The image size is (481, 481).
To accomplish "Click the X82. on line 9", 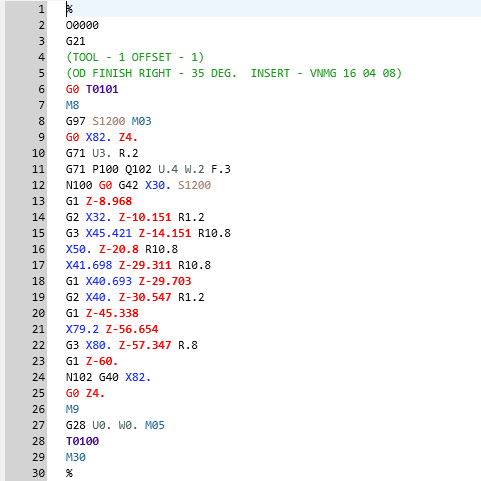I will click(99, 137).
